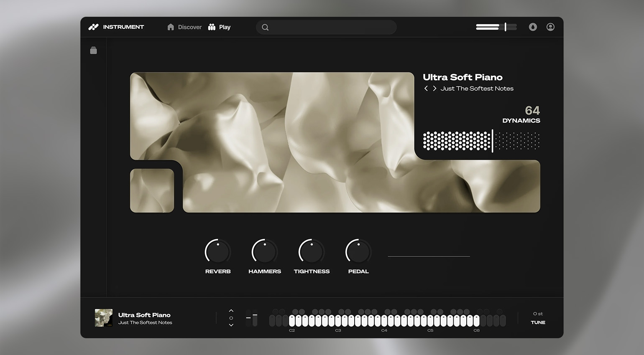This screenshot has height=355, width=644.
Task: Adjust the master volume slider
Action: coord(496,27)
